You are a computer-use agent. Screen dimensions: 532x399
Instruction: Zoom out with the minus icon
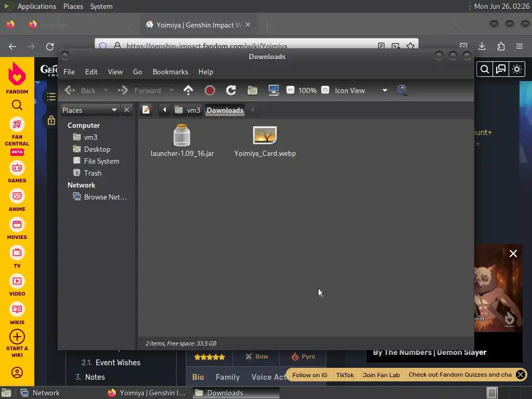point(290,90)
